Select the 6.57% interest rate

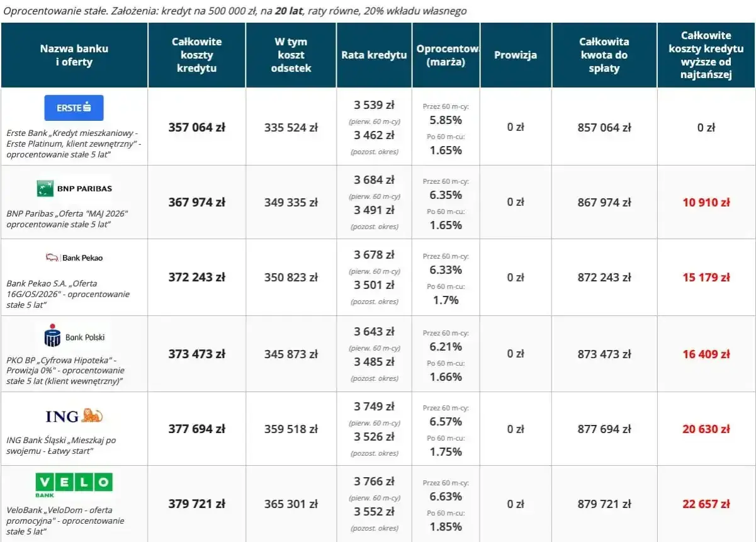[446, 421]
